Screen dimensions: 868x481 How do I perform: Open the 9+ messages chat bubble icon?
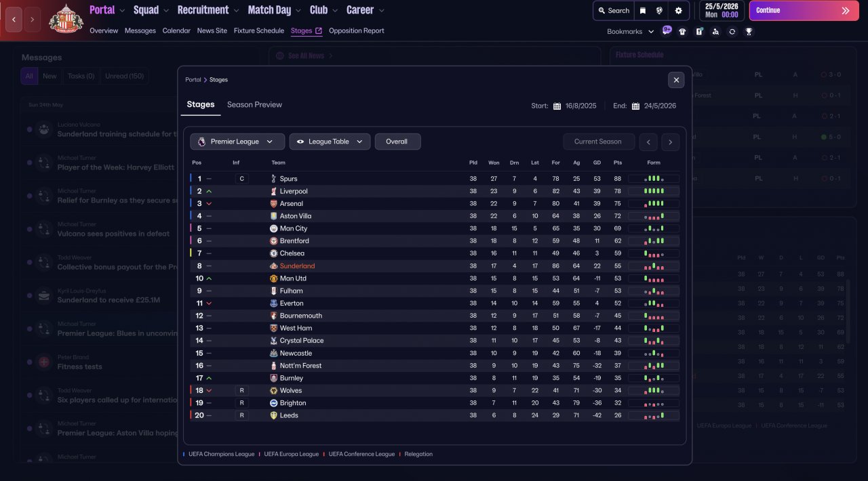click(667, 30)
